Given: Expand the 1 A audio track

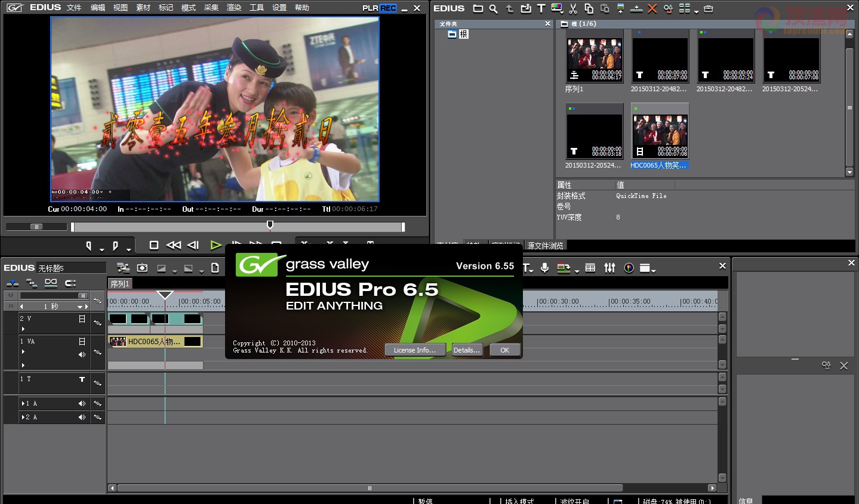Looking at the screenshot, I should 23,404.
